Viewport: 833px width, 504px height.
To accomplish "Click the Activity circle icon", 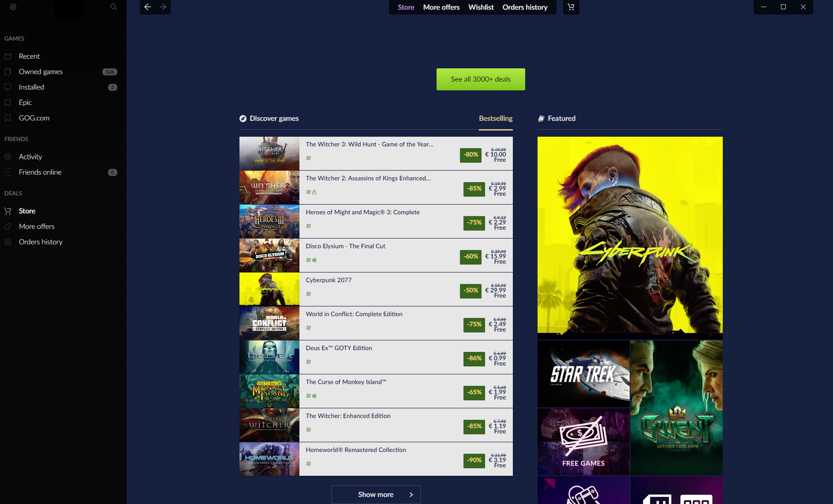I will pyautogui.click(x=8, y=157).
